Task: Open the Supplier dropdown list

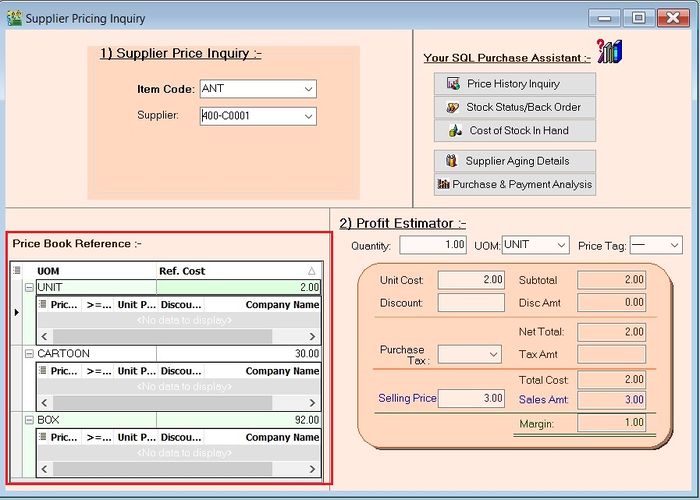Action: (x=307, y=116)
